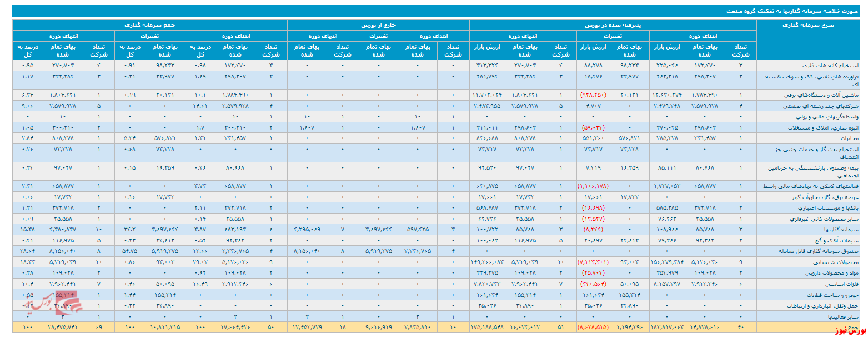Select red value '(۱,۱۰۶,۱۷۸)' in financial auxiliaries row
The height and width of the screenshot is (337, 868).
(x=592, y=186)
